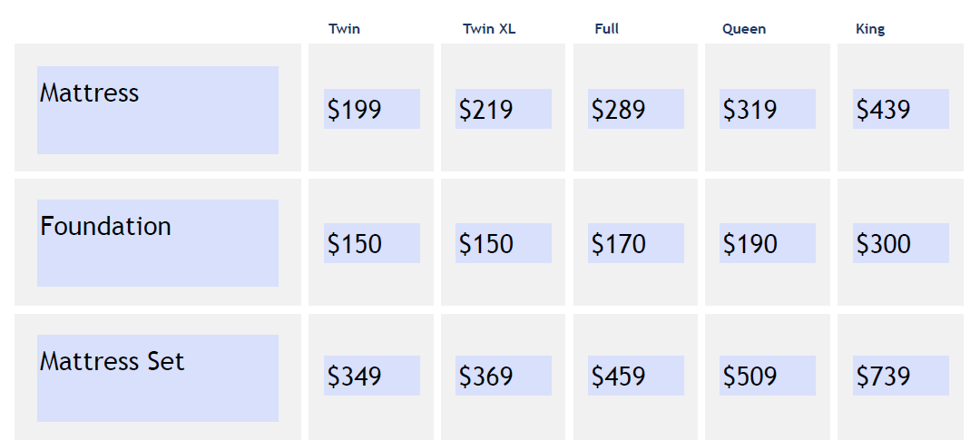Click the Queen mattress set price $509
This screenshot has height=440, width=980.
pos(750,376)
